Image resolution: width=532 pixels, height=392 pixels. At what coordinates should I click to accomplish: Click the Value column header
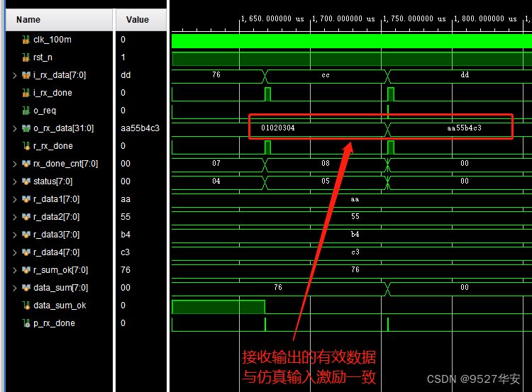point(138,20)
